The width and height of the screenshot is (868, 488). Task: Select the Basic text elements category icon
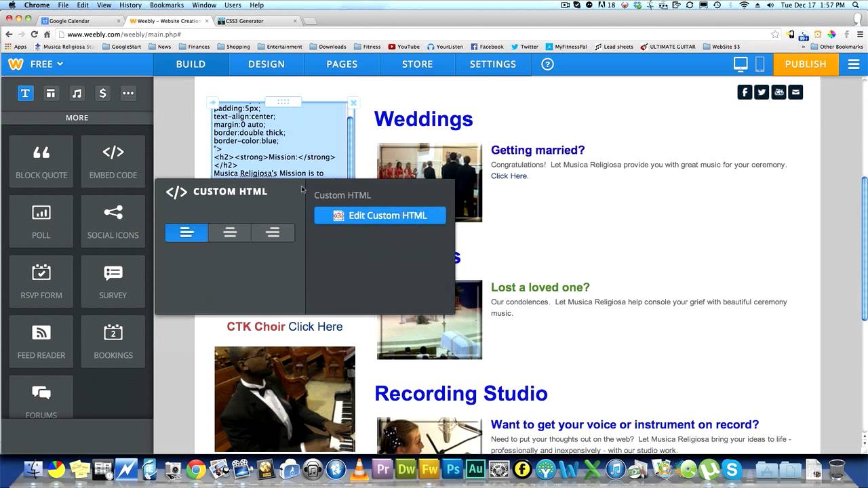[25, 94]
